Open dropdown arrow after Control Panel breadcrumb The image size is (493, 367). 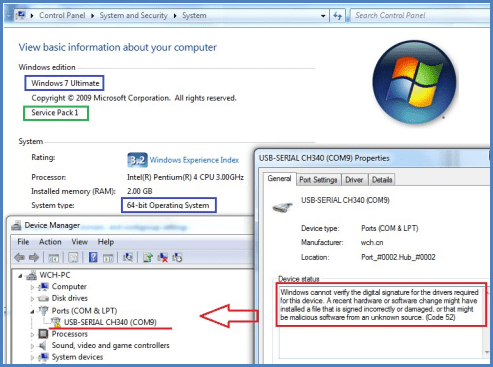click(x=92, y=16)
